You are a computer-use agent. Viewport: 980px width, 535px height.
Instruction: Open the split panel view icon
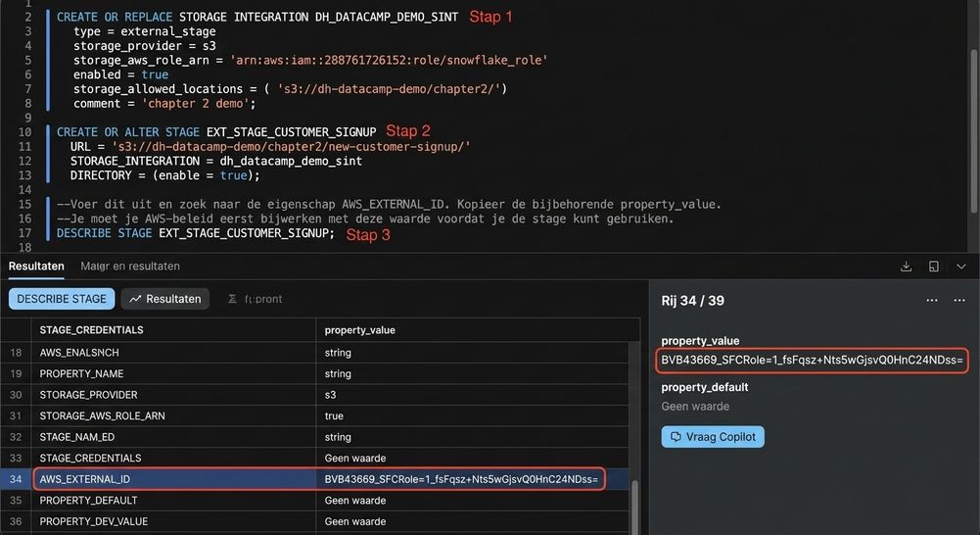coord(934,267)
